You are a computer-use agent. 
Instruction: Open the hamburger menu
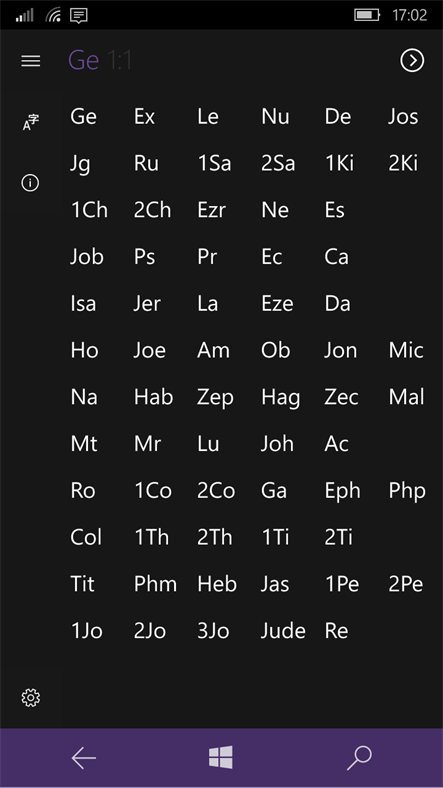point(31,61)
